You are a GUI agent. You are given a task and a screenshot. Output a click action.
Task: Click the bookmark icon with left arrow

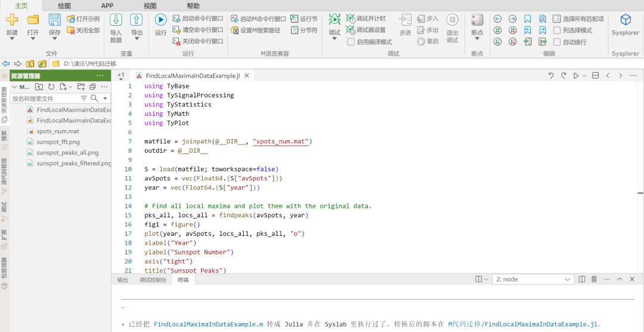click(528, 30)
